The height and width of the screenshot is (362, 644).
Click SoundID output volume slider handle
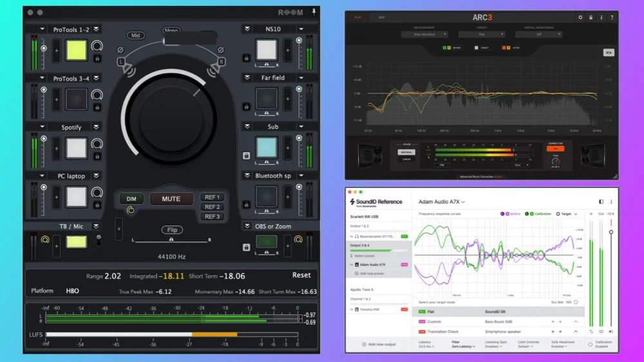pos(611,232)
